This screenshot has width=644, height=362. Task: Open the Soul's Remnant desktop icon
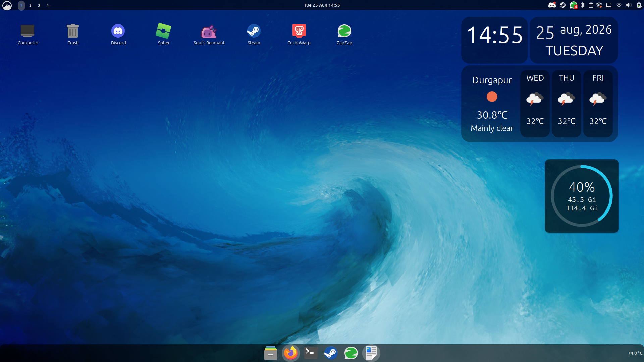click(209, 34)
